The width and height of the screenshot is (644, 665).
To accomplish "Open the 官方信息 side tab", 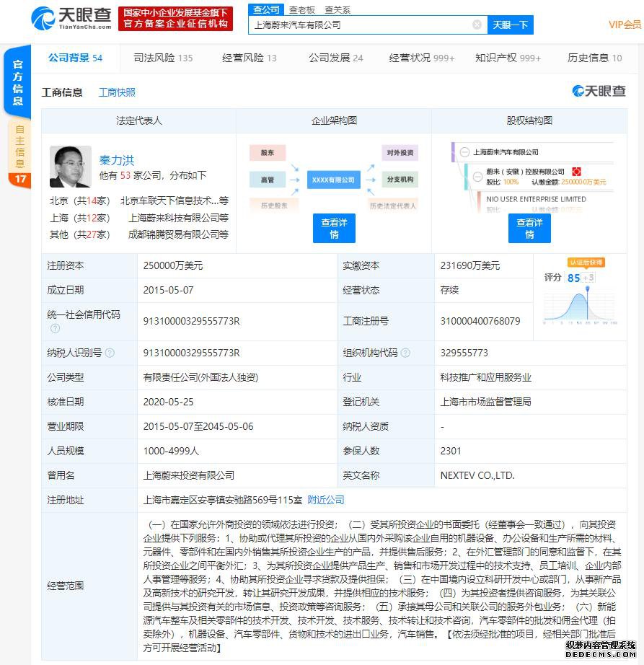I will (x=17, y=82).
